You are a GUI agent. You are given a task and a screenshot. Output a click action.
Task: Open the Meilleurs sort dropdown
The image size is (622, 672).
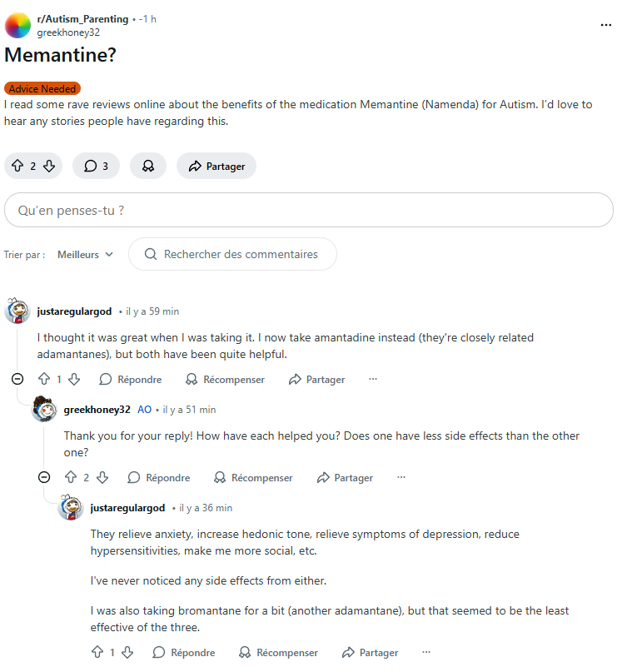[85, 255]
